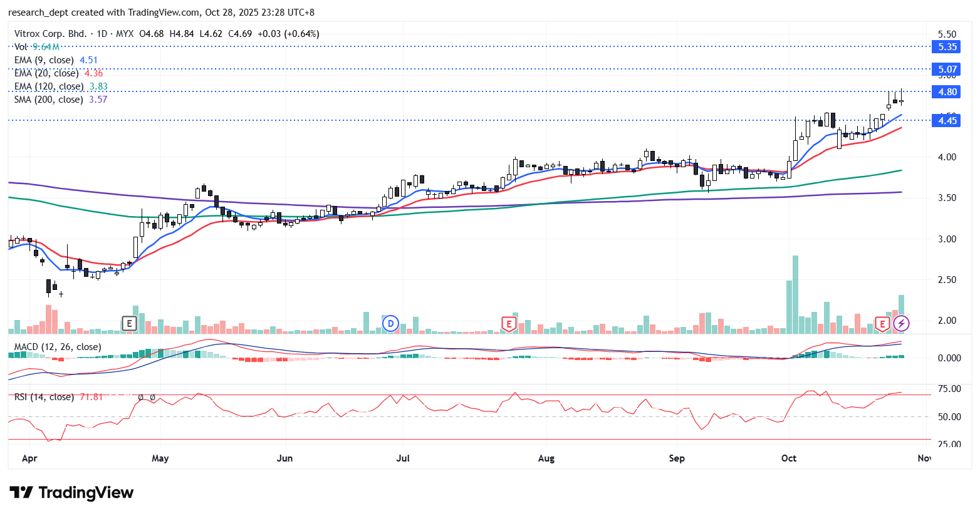980x516 pixels.
Task: Select the 5.07 horizontal line price label
Action: [947, 70]
